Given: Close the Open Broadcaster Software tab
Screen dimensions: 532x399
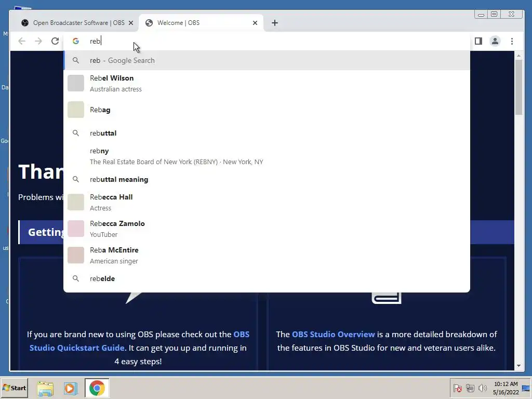Looking at the screenshot, I should 131,23.
